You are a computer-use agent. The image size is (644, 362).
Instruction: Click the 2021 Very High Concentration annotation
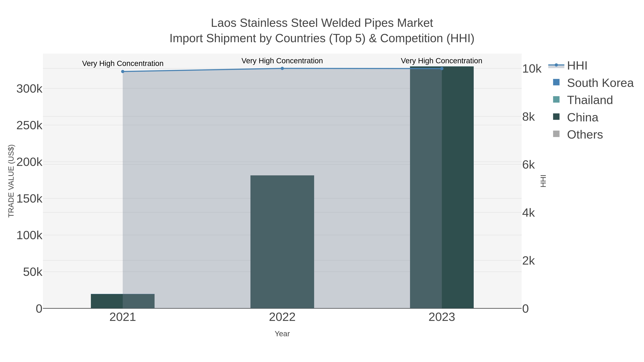point(123,63)
